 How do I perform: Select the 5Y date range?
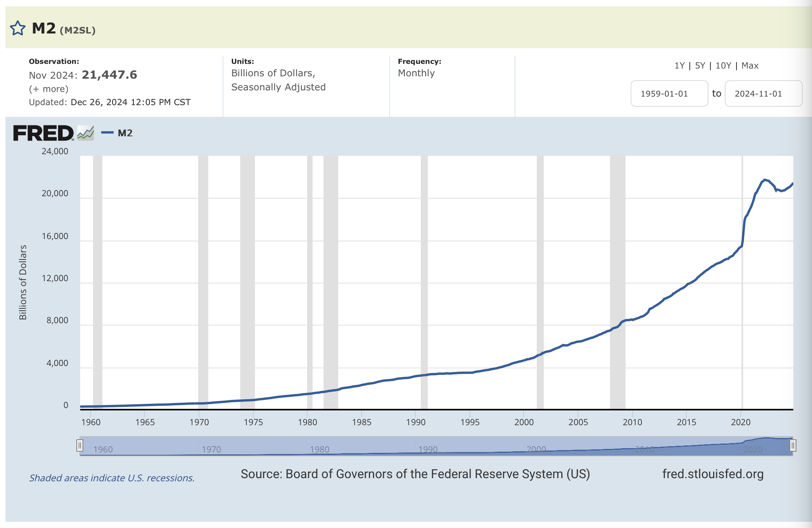pyautogui.click(x=700, y=65)
